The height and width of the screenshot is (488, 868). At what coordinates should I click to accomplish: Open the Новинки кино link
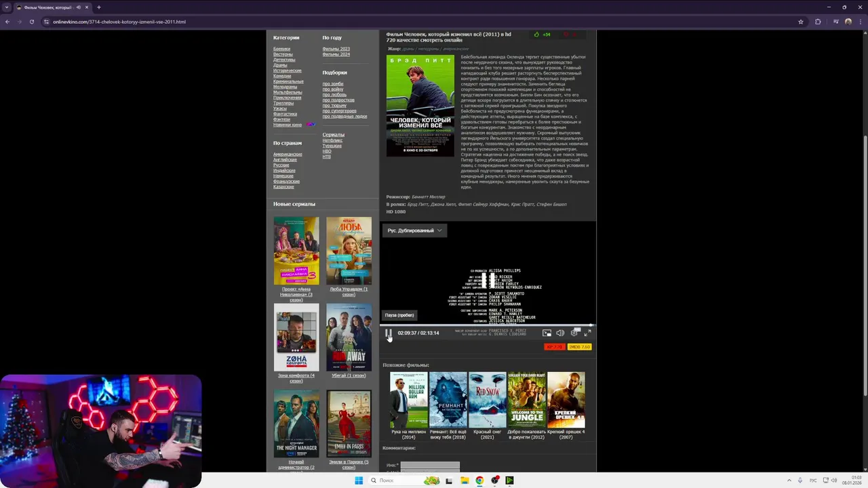click(288, 125)
